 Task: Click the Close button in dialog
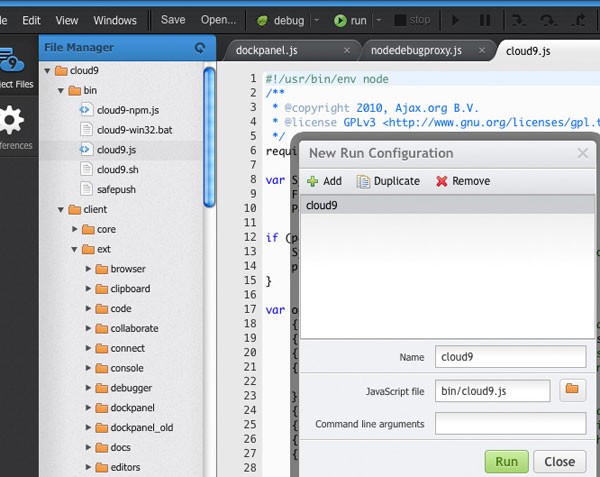click(559, 462)
